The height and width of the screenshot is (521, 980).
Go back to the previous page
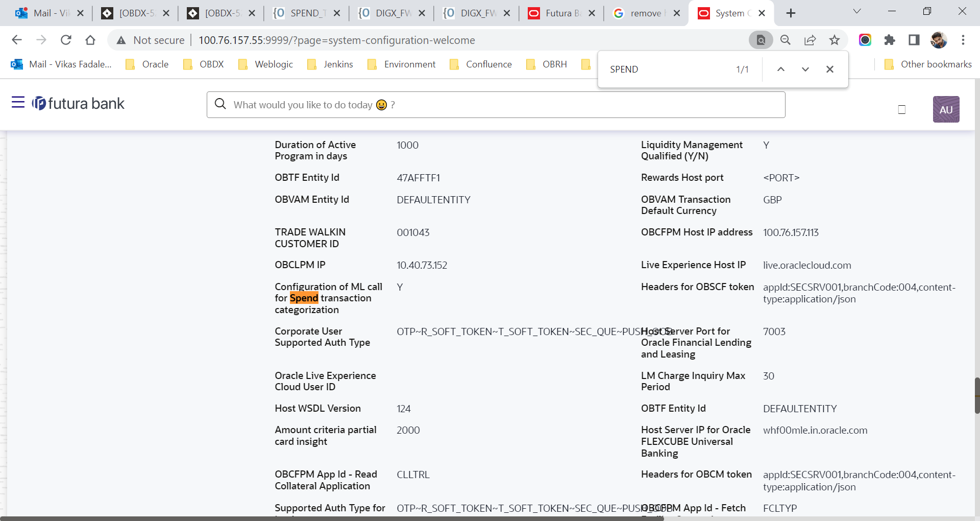(x=17, y=40)
